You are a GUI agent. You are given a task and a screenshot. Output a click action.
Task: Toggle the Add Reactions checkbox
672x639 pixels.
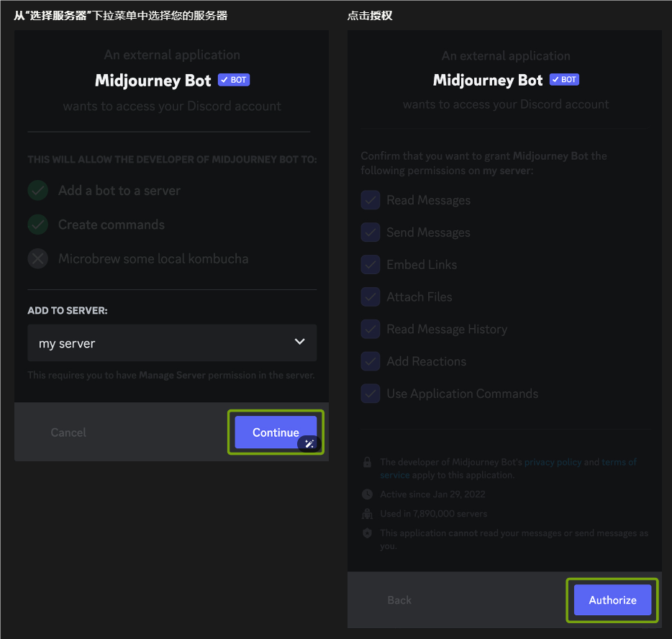371,361
